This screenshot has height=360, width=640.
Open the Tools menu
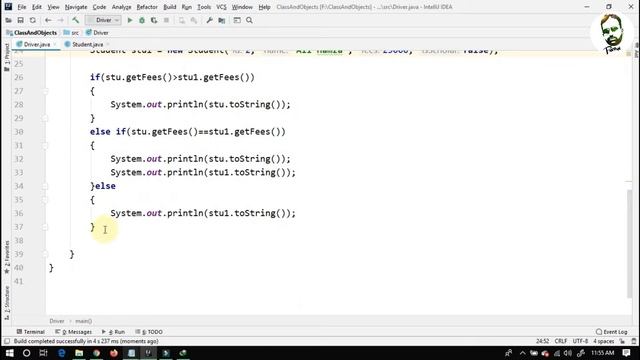(204, 7)
